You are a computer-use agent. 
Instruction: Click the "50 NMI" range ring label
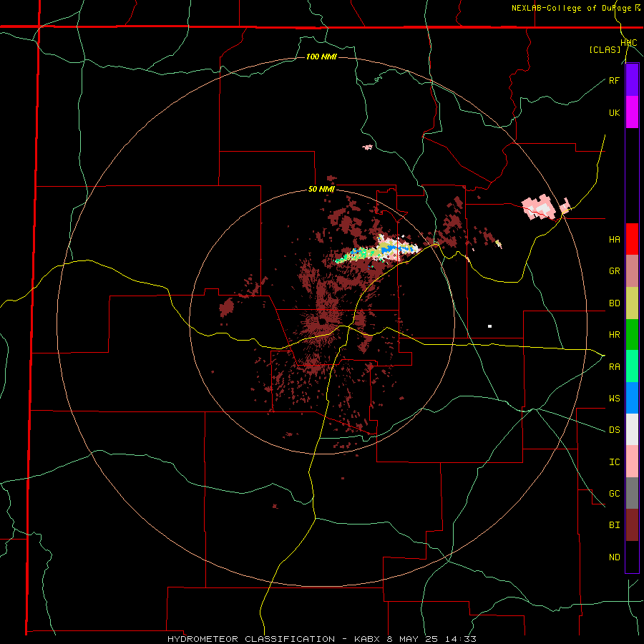click(321, 190)
